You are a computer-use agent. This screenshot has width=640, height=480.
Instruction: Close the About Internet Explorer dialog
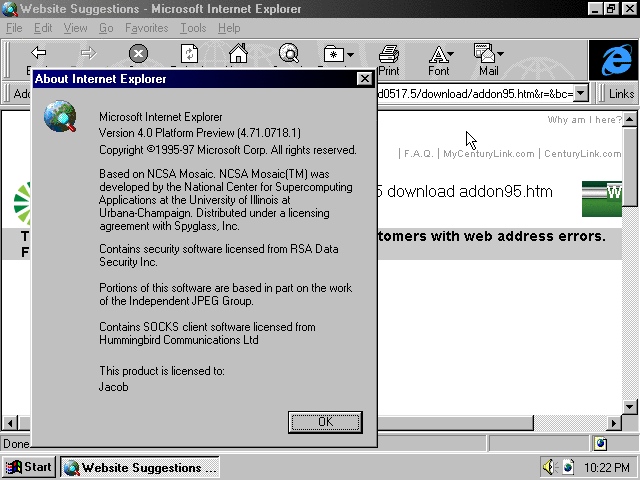tap(364, 79)
